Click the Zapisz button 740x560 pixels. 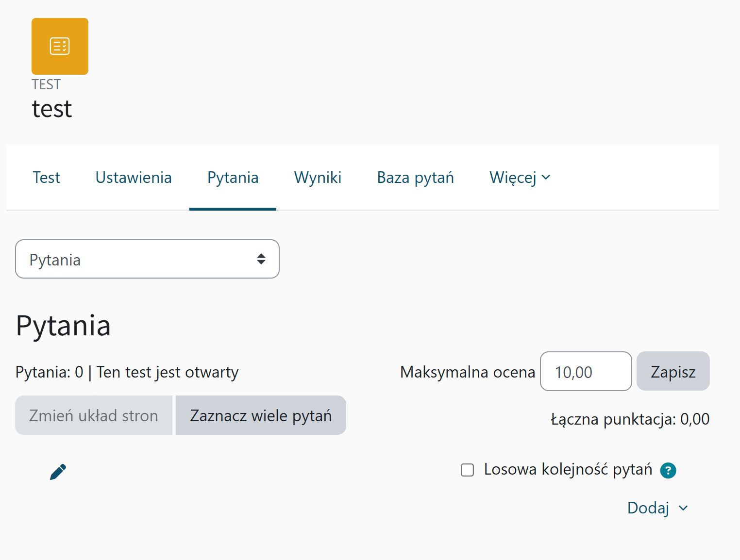pyautogui.click(x=673, y=371)
